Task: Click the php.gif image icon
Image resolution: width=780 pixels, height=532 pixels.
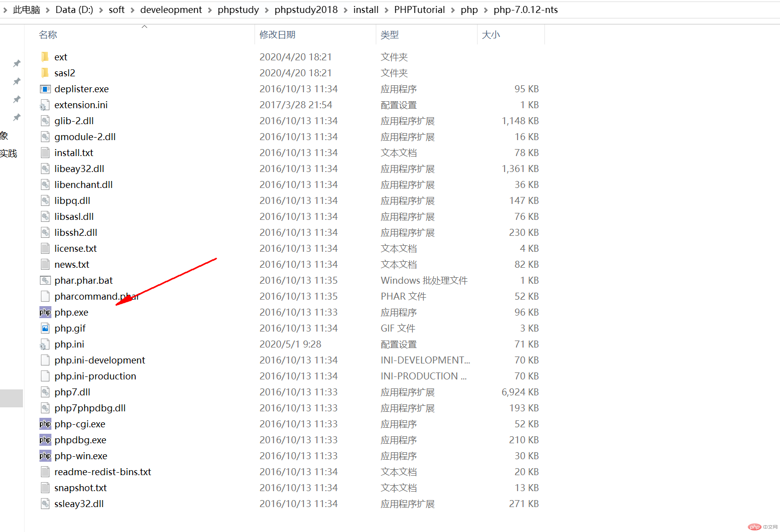Action: coord(45,328)
